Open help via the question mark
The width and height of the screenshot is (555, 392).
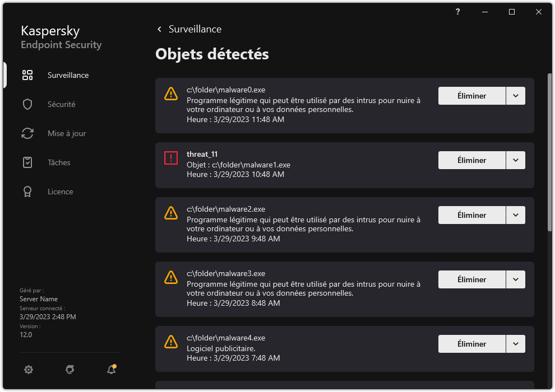pyautogui.click(x=457, y=11)
